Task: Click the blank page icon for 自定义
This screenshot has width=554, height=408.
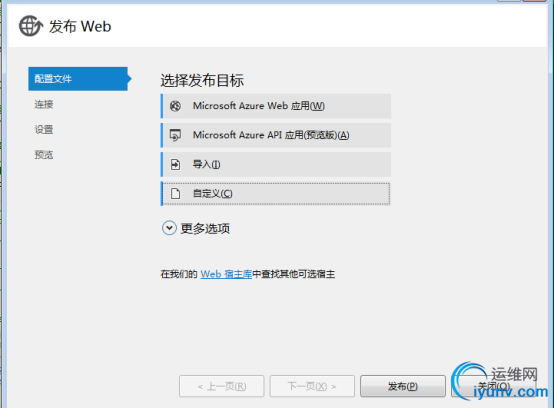Action: 175,194
